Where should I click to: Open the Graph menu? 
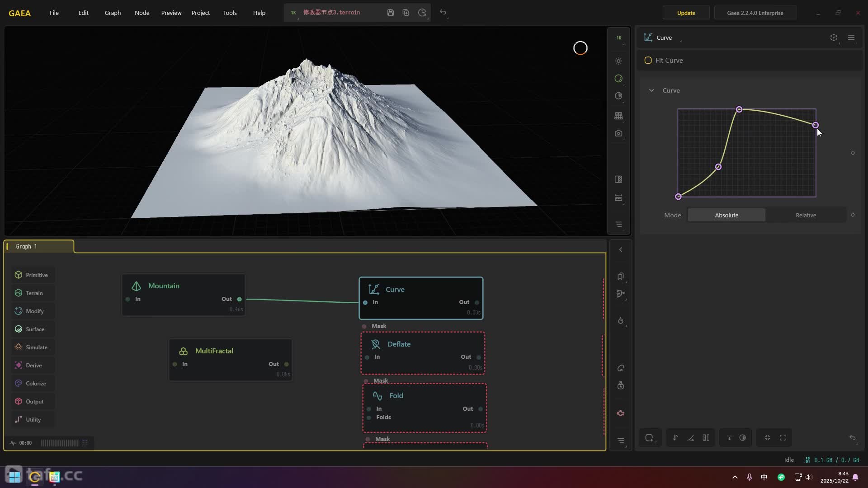[x=113, y=13]
